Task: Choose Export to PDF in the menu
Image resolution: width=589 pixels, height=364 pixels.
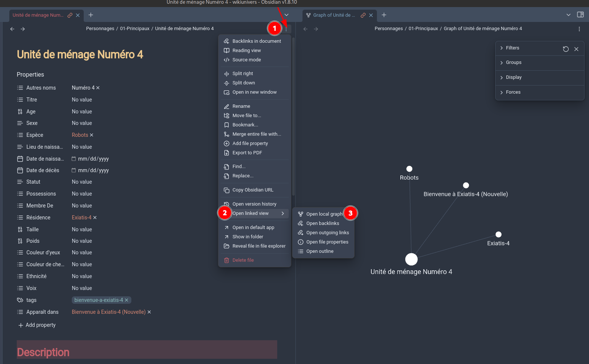Action: coord(247,153)
